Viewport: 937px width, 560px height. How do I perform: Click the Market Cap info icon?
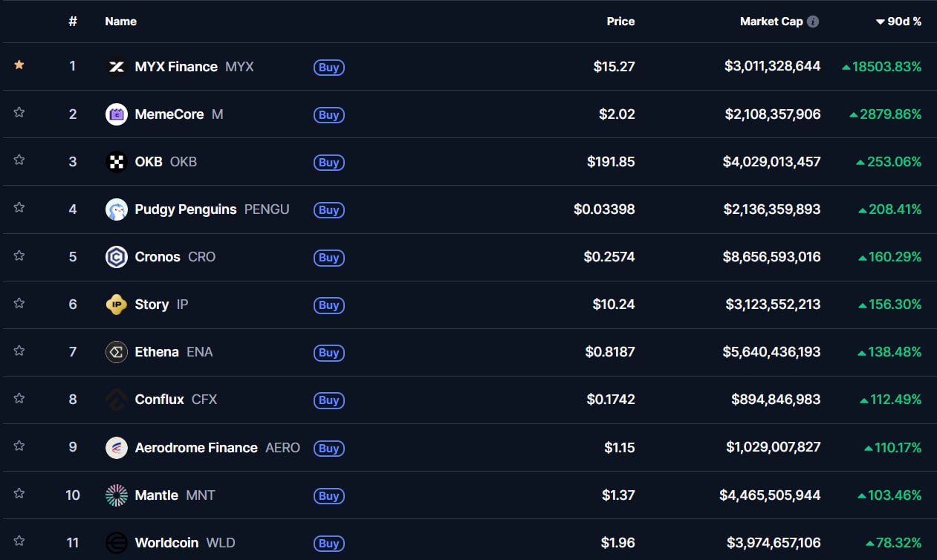pos(813,22)
